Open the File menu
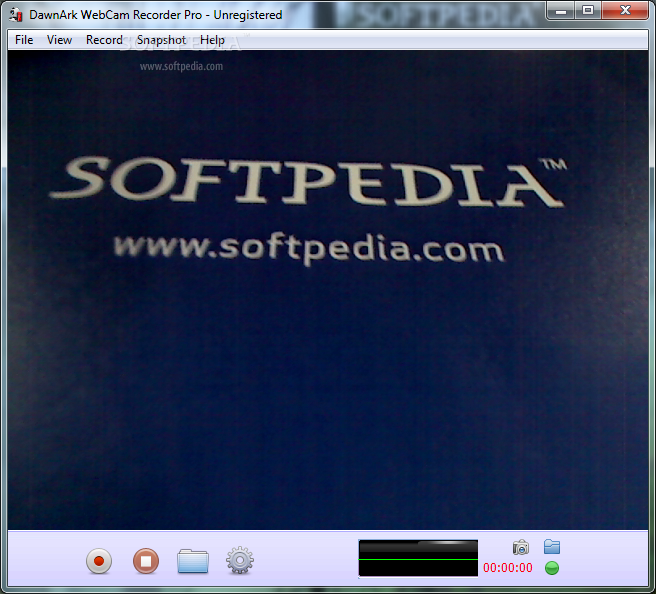 coord(24,40)
